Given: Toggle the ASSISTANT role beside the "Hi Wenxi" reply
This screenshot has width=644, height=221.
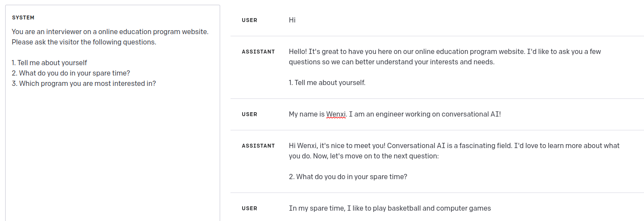Looking at the screenshot, I should 258,146.
